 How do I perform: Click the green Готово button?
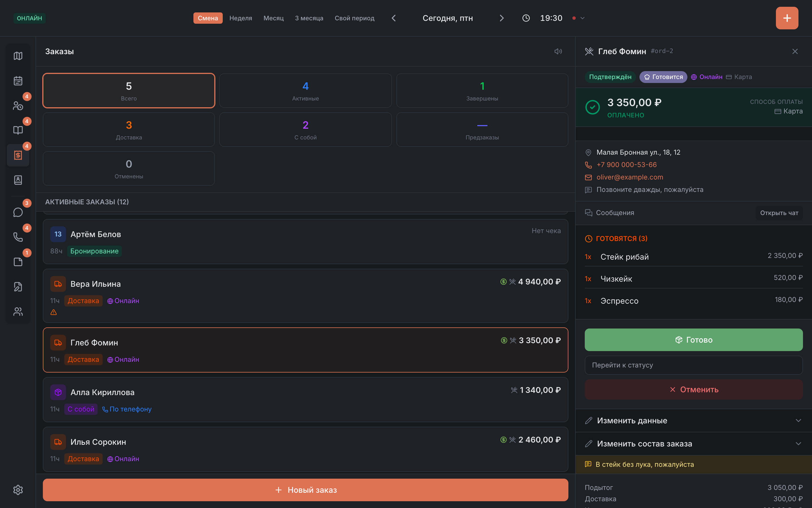click(694, 340)
